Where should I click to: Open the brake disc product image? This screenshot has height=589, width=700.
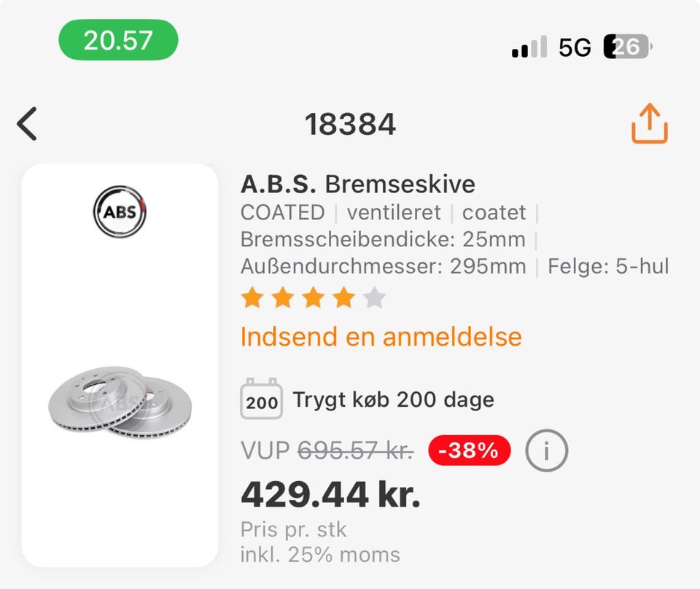click(x=120, y=402)
